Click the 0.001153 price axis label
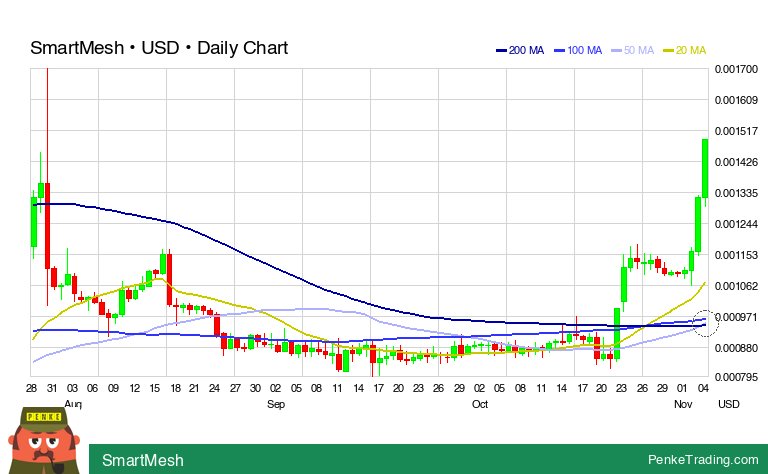 tap(736, 255)
